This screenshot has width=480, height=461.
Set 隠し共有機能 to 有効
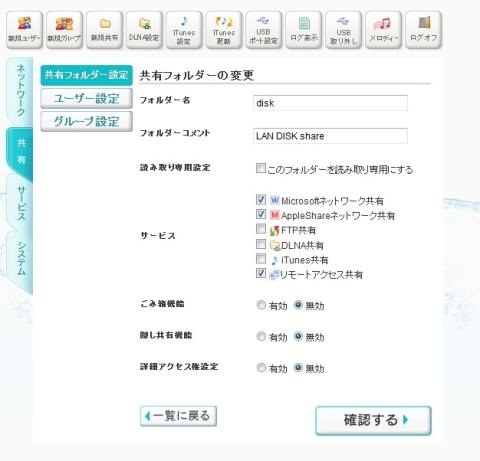(x=261, y=336)
